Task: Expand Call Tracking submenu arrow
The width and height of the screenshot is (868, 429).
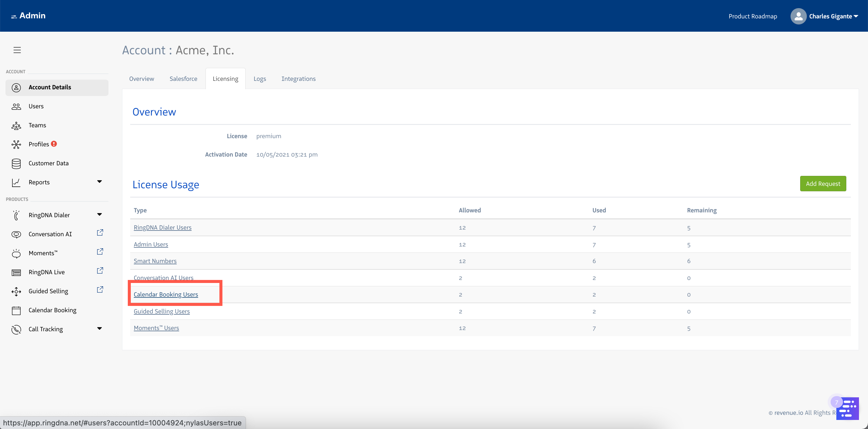Action: click(x=99, y=329)
